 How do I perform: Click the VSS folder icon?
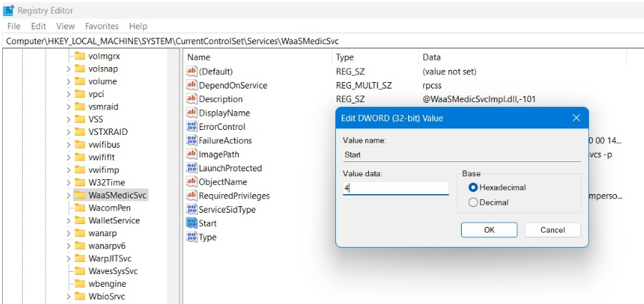pyautogui.click(x=79, y=119)
